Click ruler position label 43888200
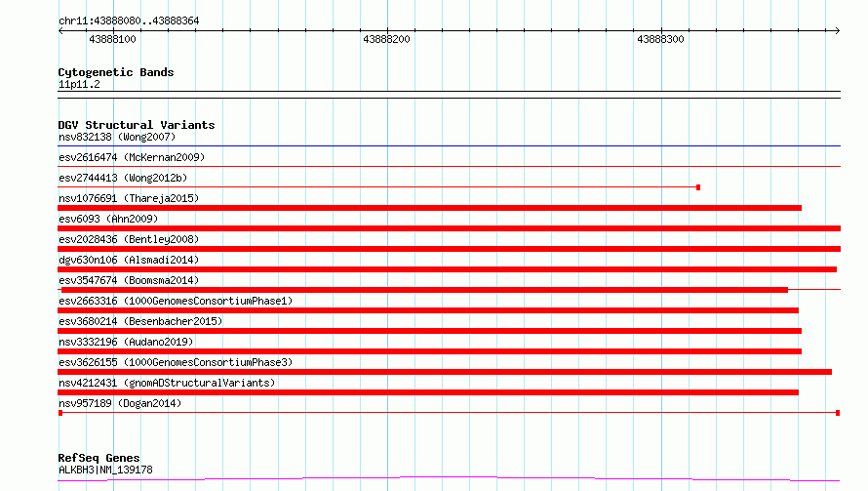Image resolution: width=868 pixels, height=491 pixels. click(x=386, y=39)
